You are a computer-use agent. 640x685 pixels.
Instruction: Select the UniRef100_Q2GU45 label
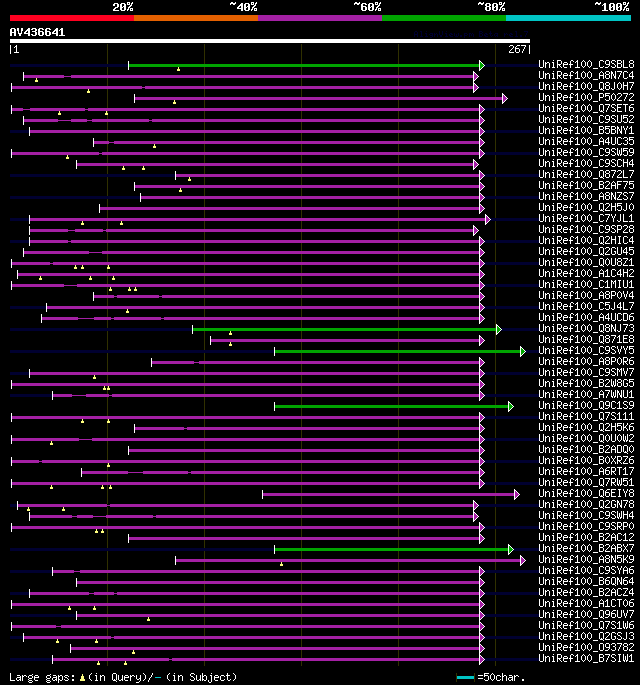(x=586, y=252)
